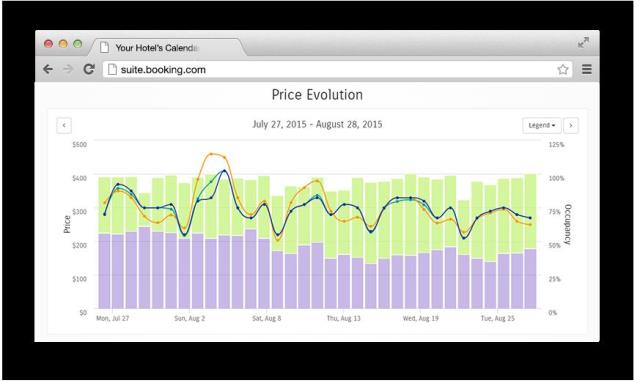The height and width of the screenshot is (383, 640).
Task: Go to the previous date range with the left chevron
Action: tap(64, 125)
